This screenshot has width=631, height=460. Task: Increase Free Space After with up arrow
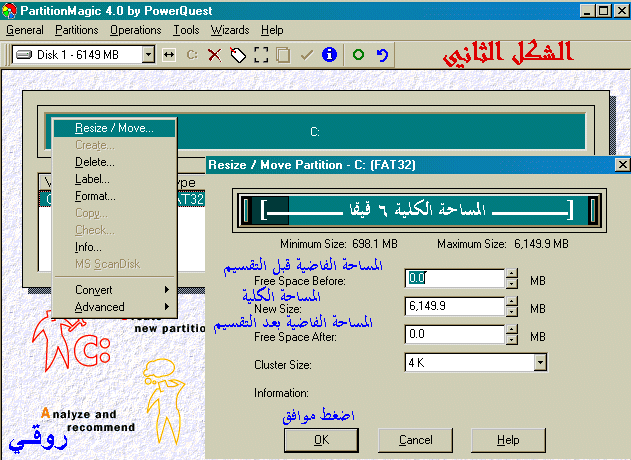point(511,330)
